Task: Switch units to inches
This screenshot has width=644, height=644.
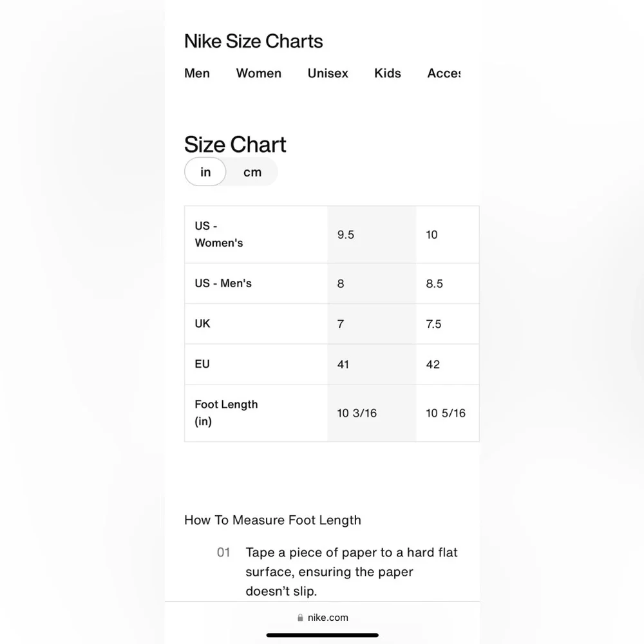Action: pyautogui.click(x=205, y=172)
